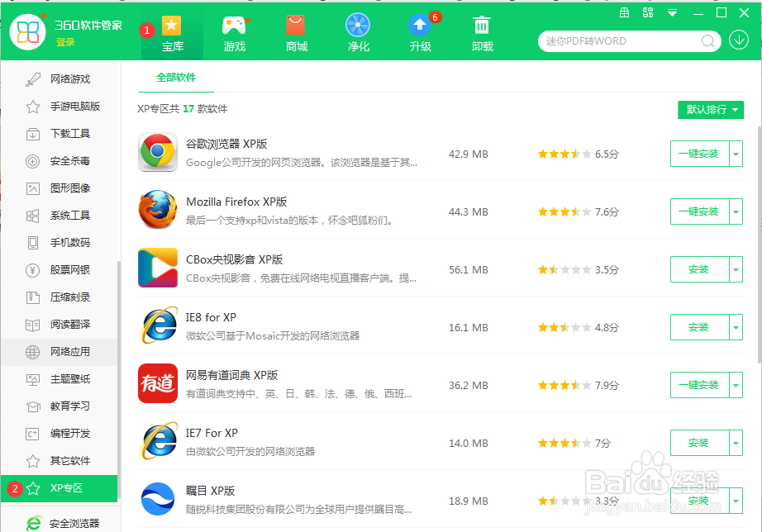762x532 pixels.
Task: Select 主题壁纸 category
Action: coord(60,378)
